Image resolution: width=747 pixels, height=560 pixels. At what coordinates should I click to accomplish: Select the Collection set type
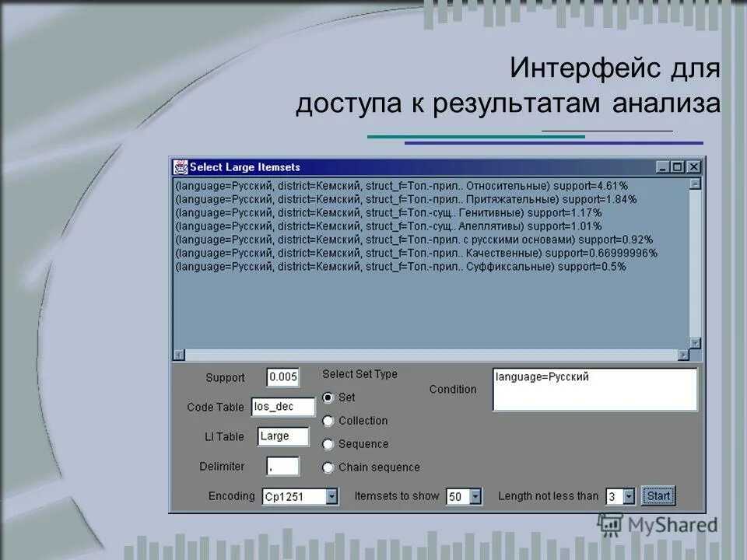329,421
